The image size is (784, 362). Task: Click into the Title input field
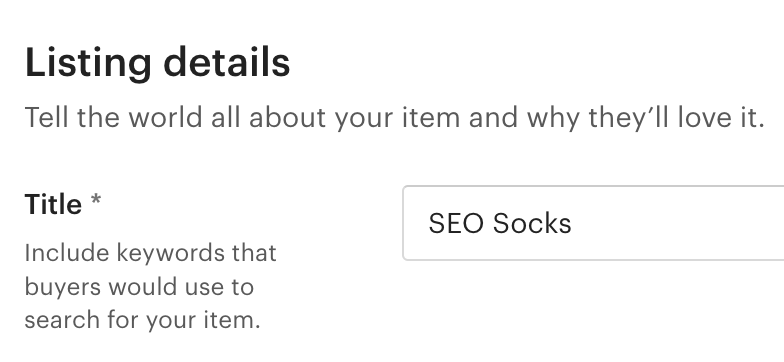pyautogui.click(x=594, y=223)
